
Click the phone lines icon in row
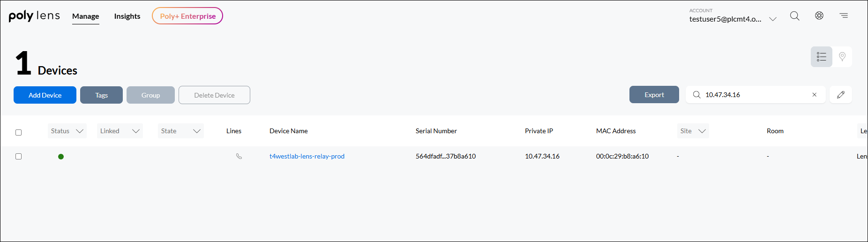pyautogui.click(x=239, y=156)
